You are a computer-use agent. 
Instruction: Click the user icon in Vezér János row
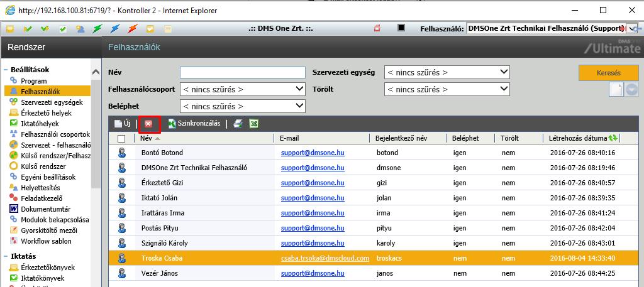pyautogui.click(x=121, y=273)
